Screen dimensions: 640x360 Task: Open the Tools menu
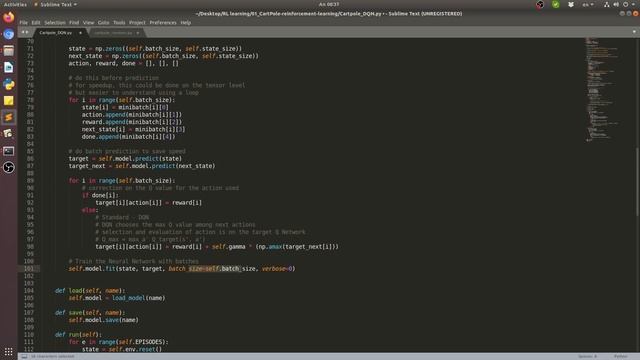(119, 22)
